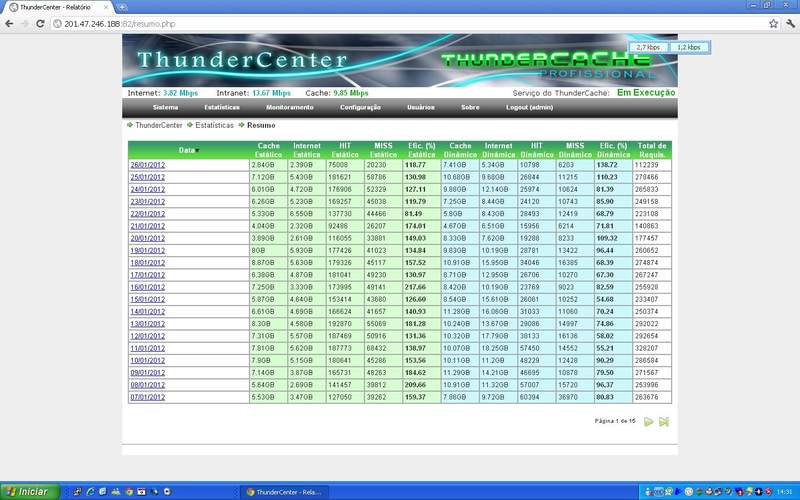Sort table by Data column header
The width and height of the screenshot is (800, 500).
pyautogui.click(x=188, y=150)
